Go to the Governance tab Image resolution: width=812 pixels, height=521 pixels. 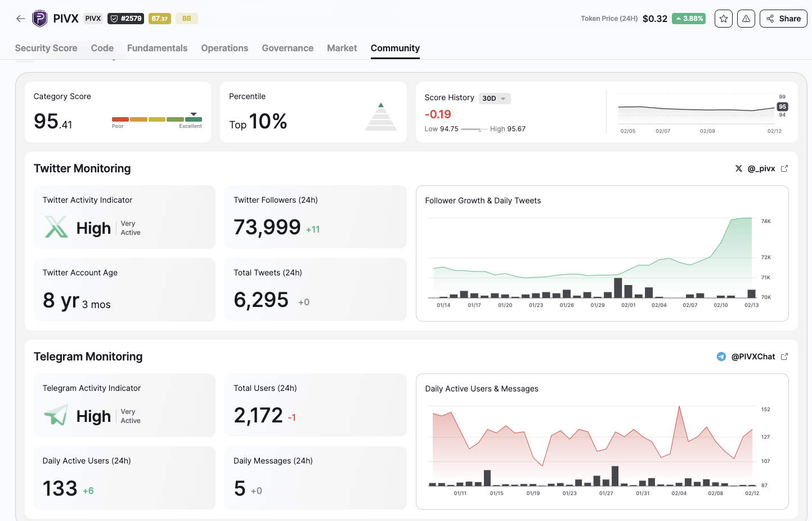(288, 48)
